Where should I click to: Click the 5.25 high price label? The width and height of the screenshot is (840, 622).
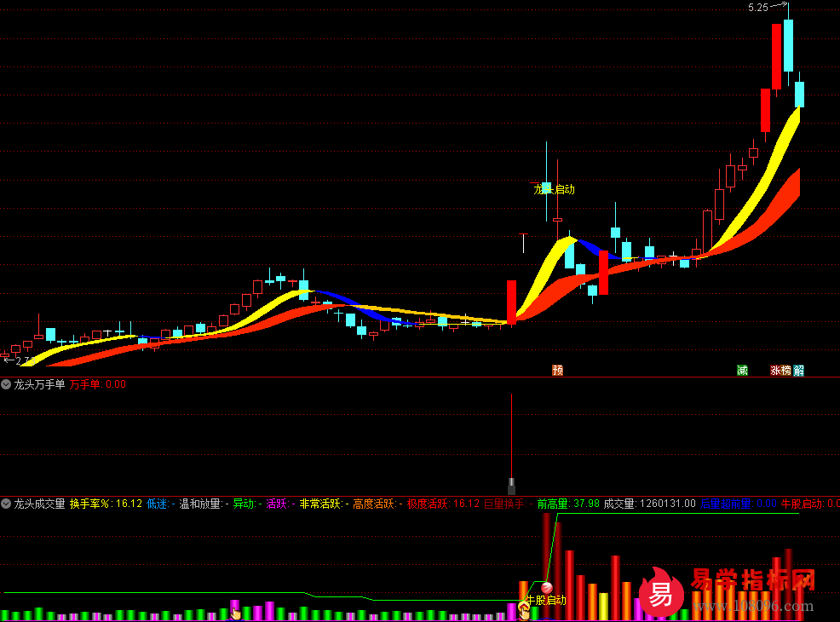click(757, 8)
